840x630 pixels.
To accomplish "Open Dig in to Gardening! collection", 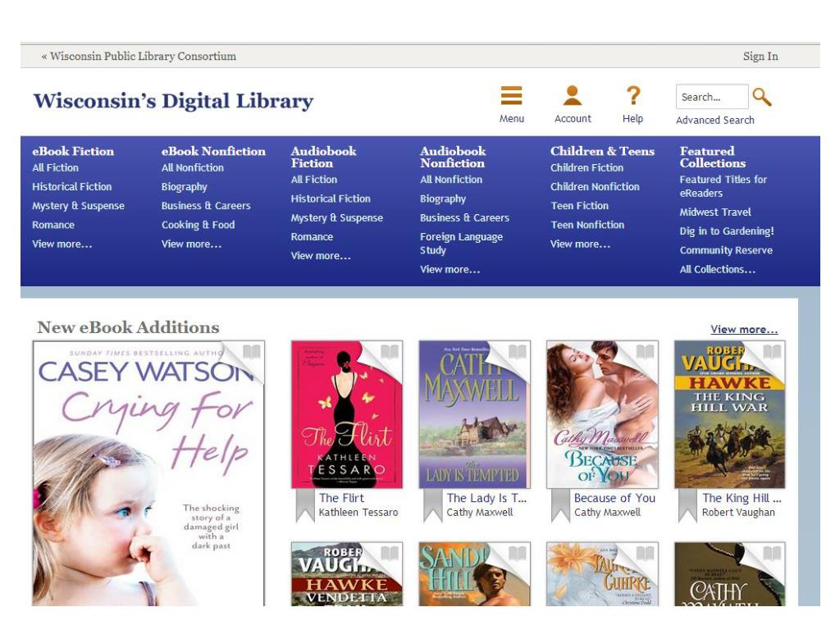I will 727,231.
